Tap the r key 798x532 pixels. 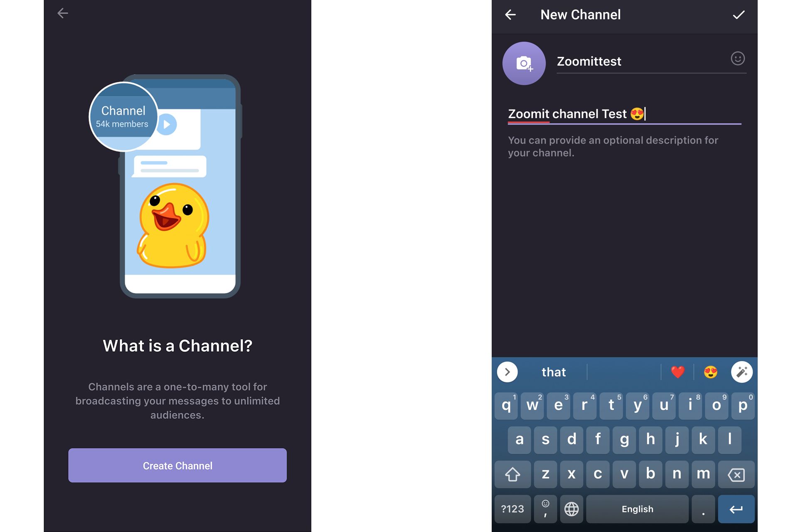(x=585, y=406)
